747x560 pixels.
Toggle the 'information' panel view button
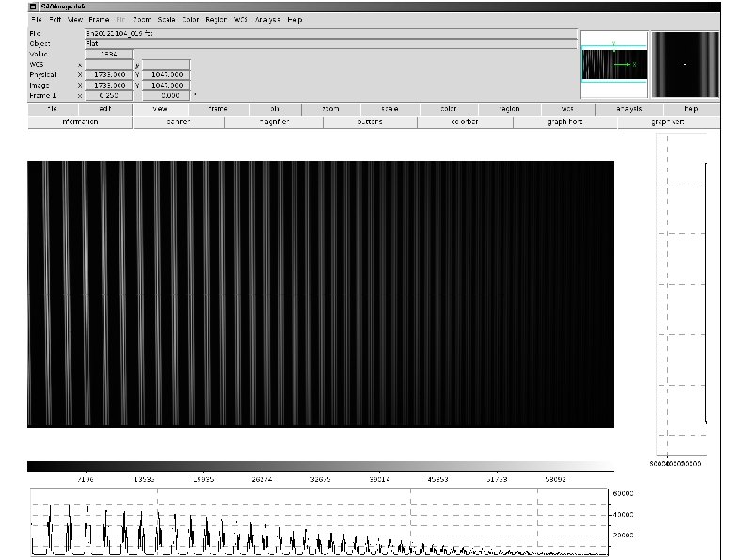pos(80,122)
